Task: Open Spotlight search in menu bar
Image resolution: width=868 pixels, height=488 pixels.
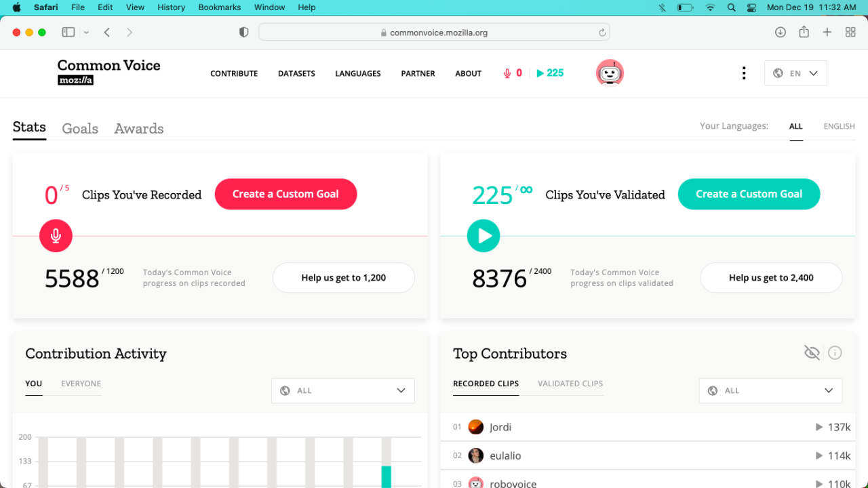Action: click(x=731, y=7)
